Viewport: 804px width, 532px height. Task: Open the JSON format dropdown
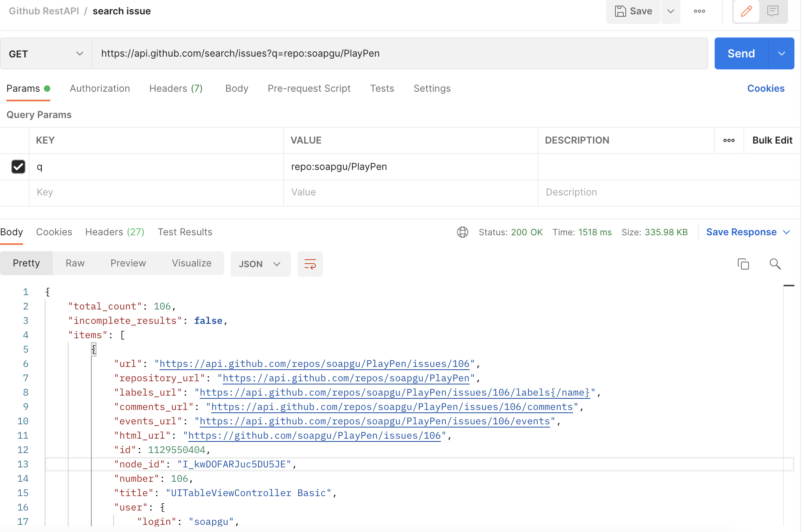pos(260,264)
